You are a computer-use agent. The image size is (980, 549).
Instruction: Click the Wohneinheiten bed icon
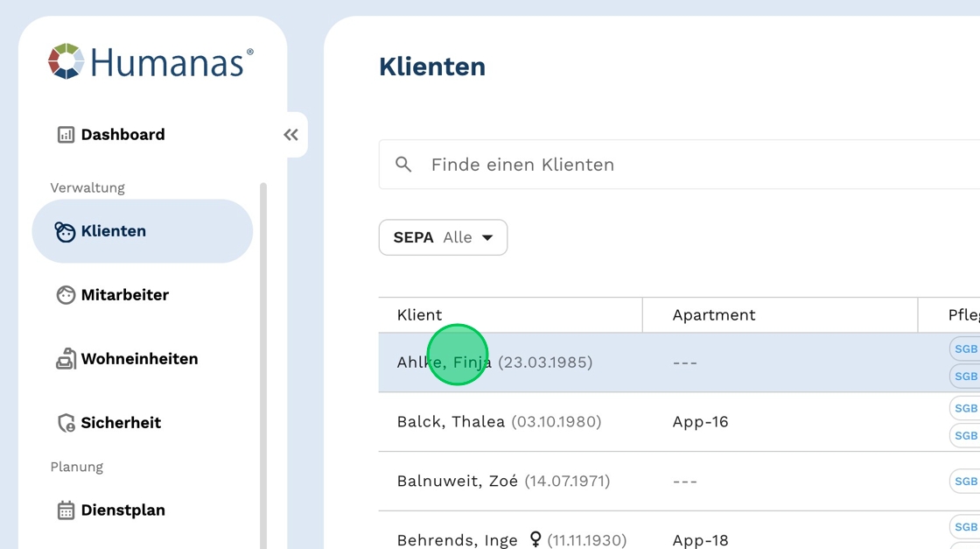coord(66,359)
